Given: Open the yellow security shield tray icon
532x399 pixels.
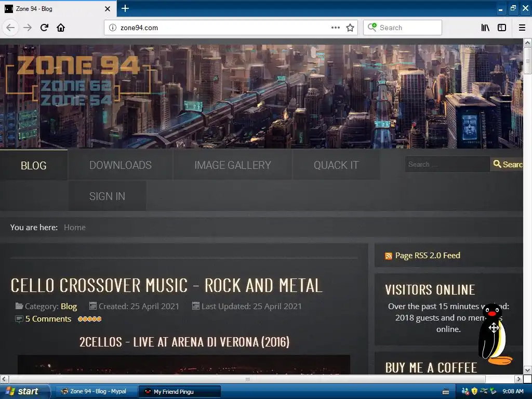Looking at the screenshot, I should coord(474,391).
